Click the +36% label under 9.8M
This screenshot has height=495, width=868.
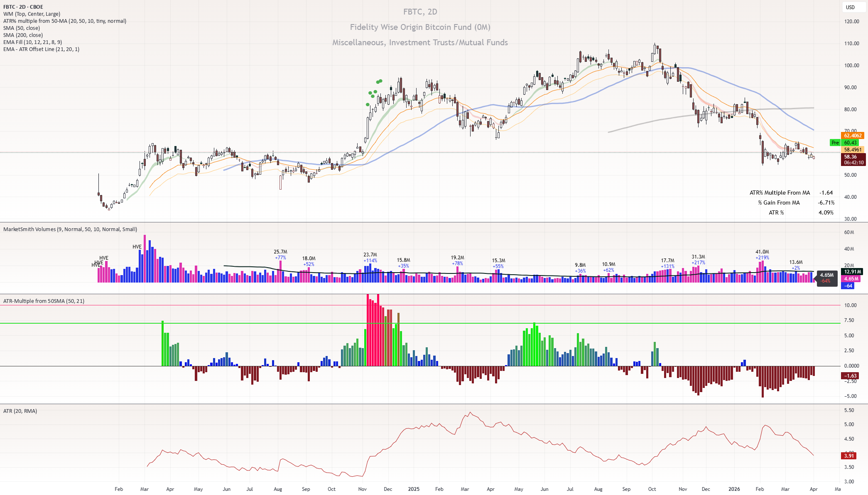point(580,271)
